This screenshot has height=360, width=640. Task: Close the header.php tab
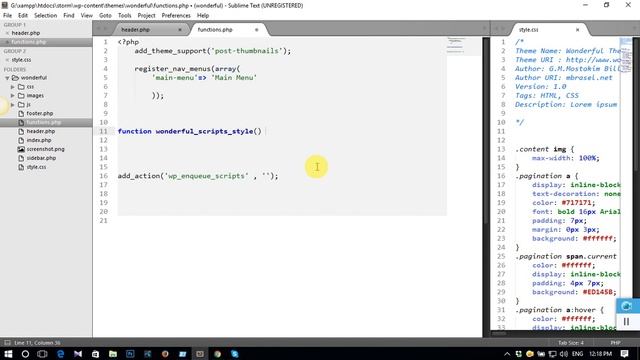[180, 30]
